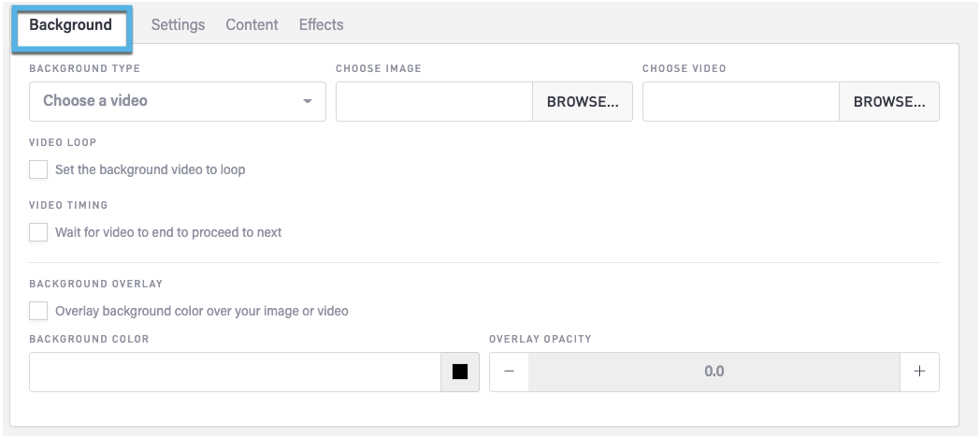Increase overlay opacity with the plus button
This screenshot has width=980, height=439.
pyautogui.click(x=919, y=372)
